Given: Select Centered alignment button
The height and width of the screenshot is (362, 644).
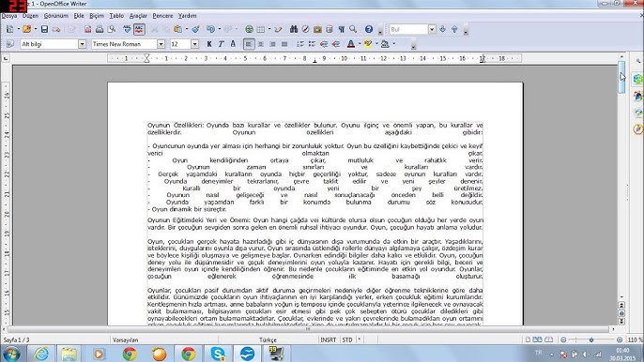Looking at the screenshot, I should pos(261,44).
